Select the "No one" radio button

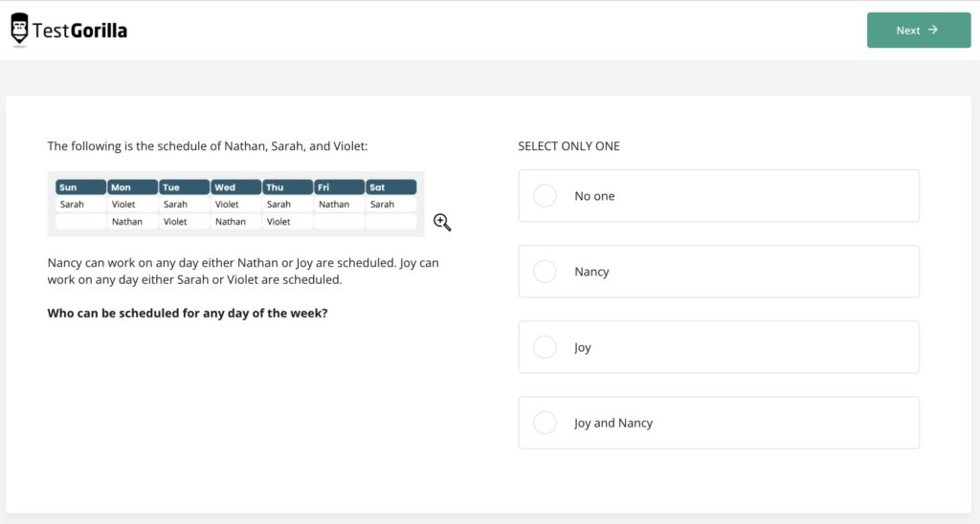pyautogui.click(x=545, y=196)
